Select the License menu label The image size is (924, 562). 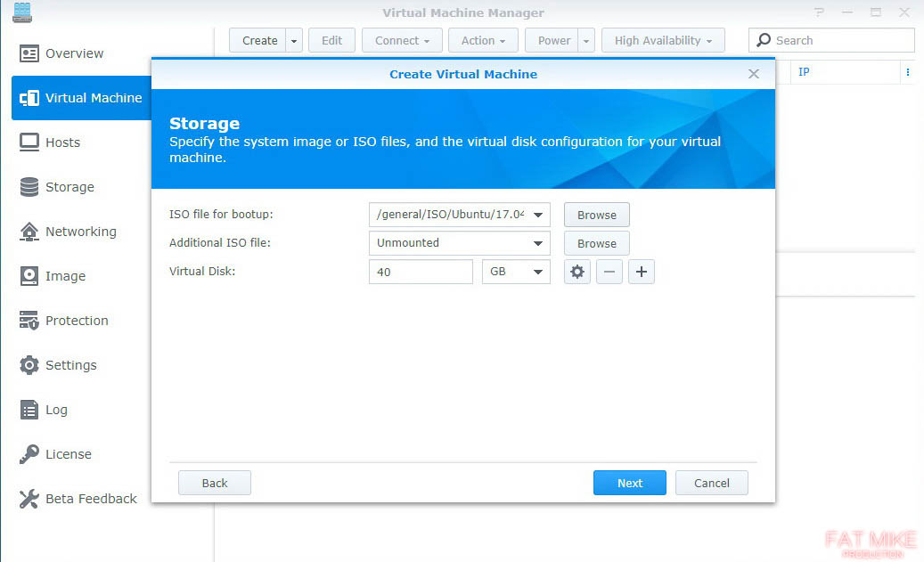click(x=69, y=454)
